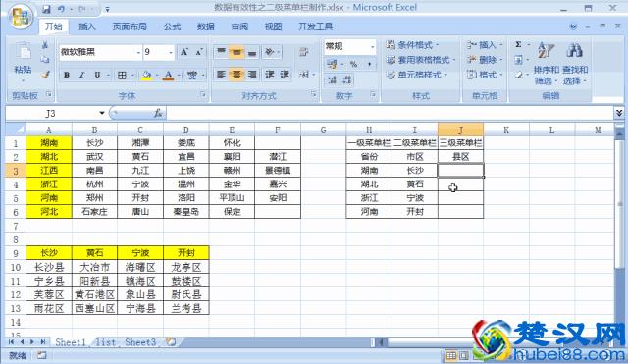The height and width of the screenshot is (364, 628).
Task: Open Find and Select (查找和选择)
Action: (x=575, y=63)
